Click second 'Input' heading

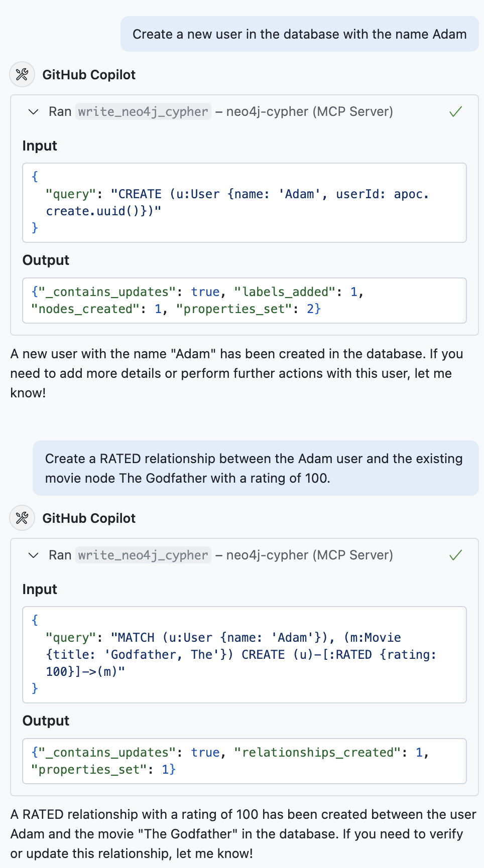pos(40,590)
